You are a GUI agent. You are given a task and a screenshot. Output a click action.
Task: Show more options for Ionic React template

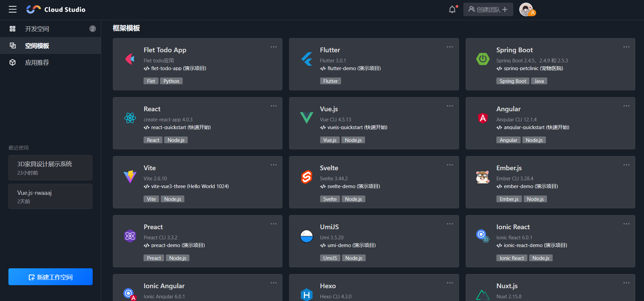coord(626,224)
